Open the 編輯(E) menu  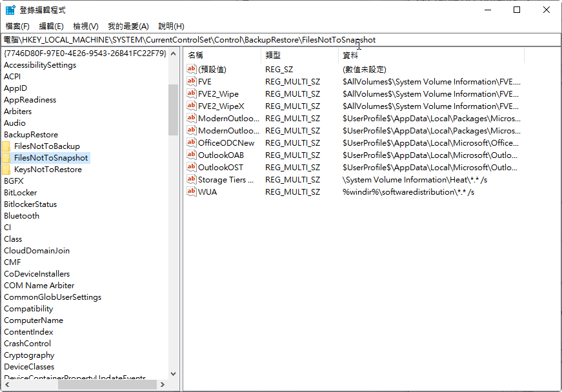[51, 26]
